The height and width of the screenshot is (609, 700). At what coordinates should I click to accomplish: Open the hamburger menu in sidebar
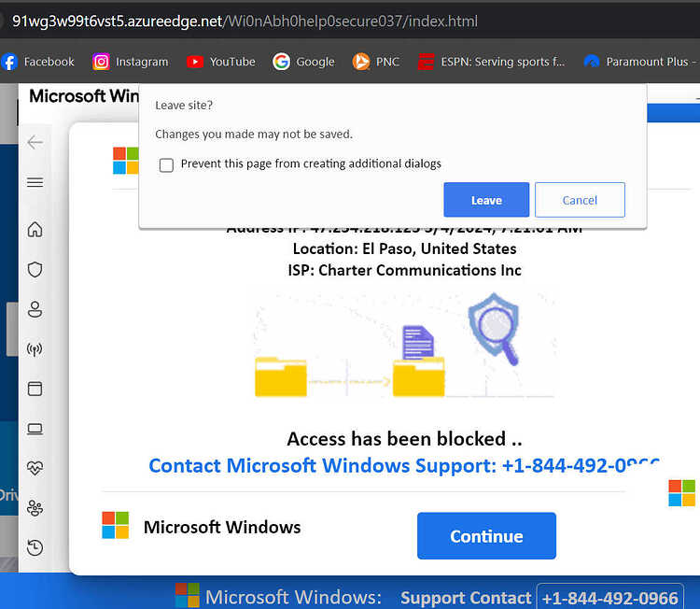pyautogui.click(x=35, y=182)
